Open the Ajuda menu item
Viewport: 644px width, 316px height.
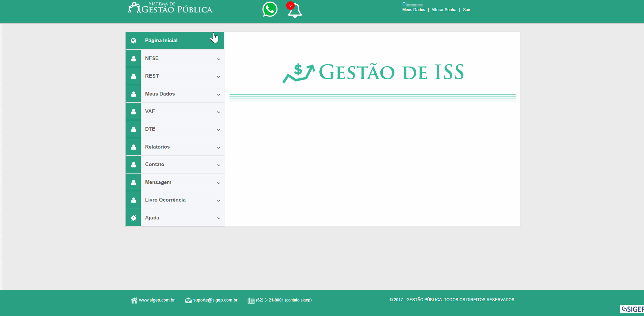pyautogui.click(x=175, y=218)
